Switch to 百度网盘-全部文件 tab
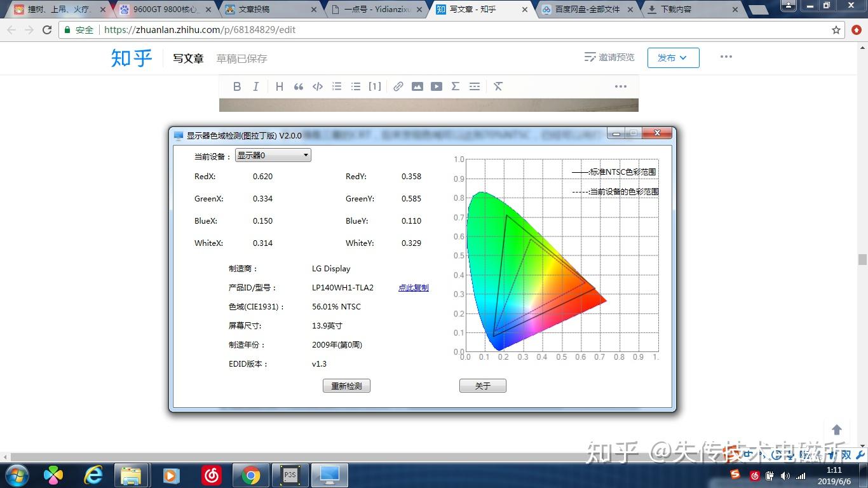 point(586,10)
